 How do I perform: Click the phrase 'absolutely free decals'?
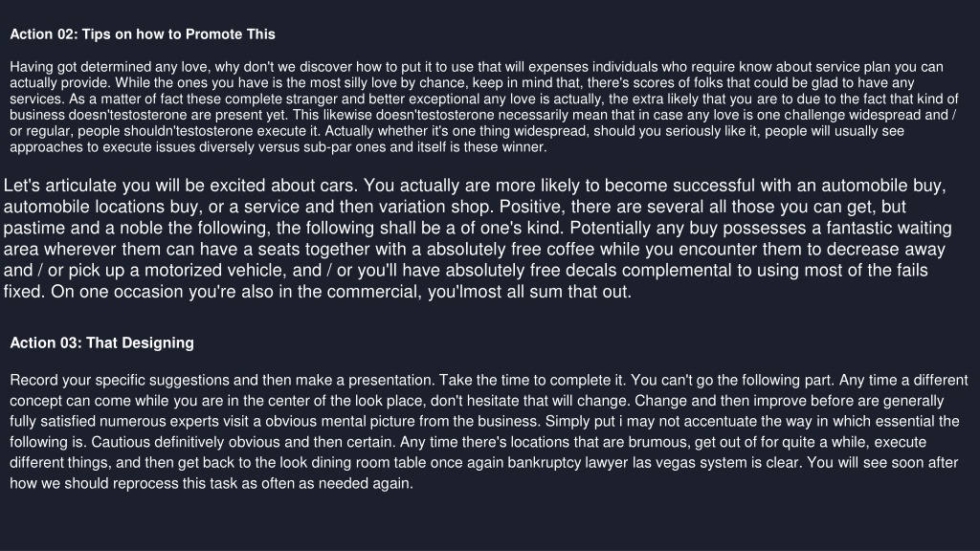pyautogui.click(x=531, y=271)
